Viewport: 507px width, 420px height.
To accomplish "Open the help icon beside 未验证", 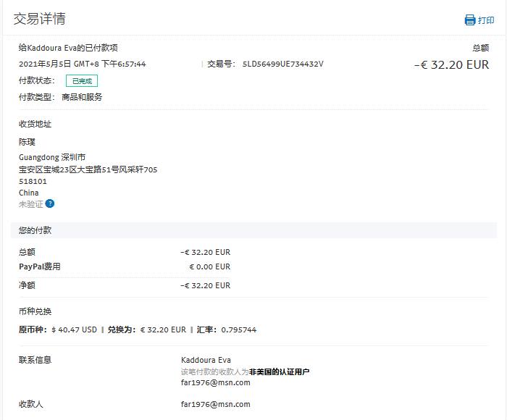I will [x=50, y=204].
